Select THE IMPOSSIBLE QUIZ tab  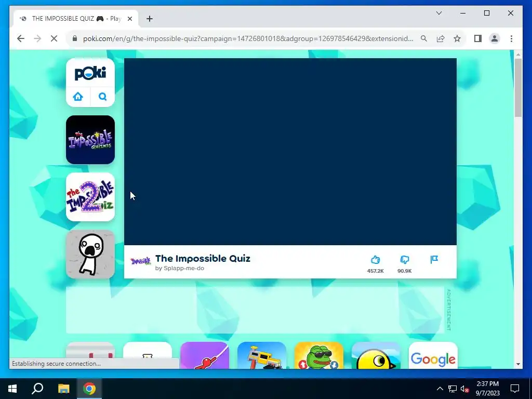coord(76,19)
